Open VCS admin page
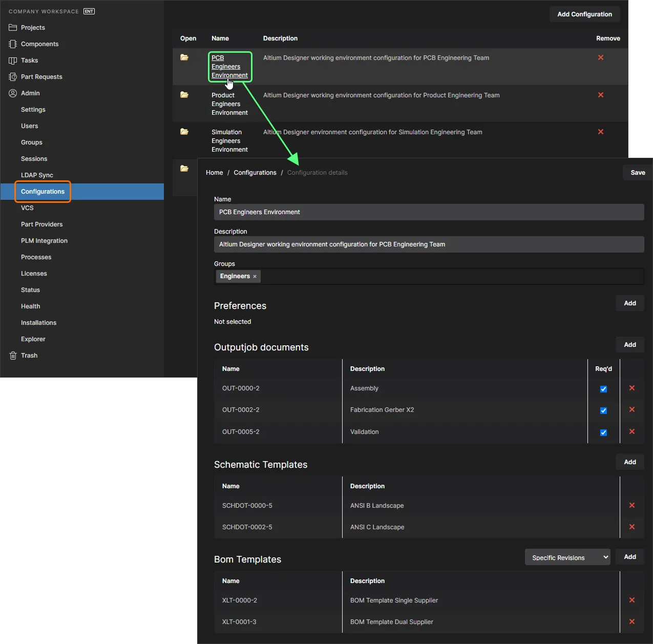The width and height of the screenshot is (653, 644). tap(27, 208)
